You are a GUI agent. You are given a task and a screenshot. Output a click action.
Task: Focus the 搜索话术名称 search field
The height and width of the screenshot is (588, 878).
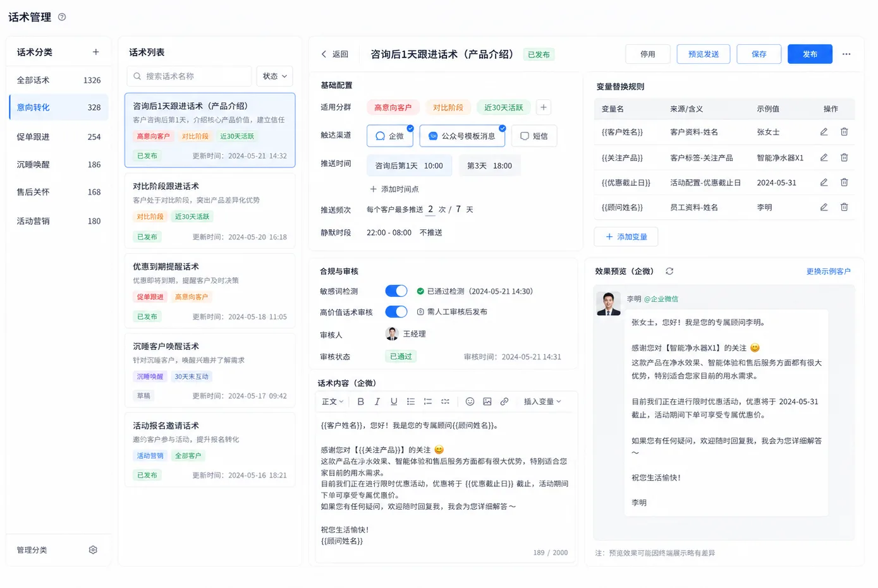[190, 76]
